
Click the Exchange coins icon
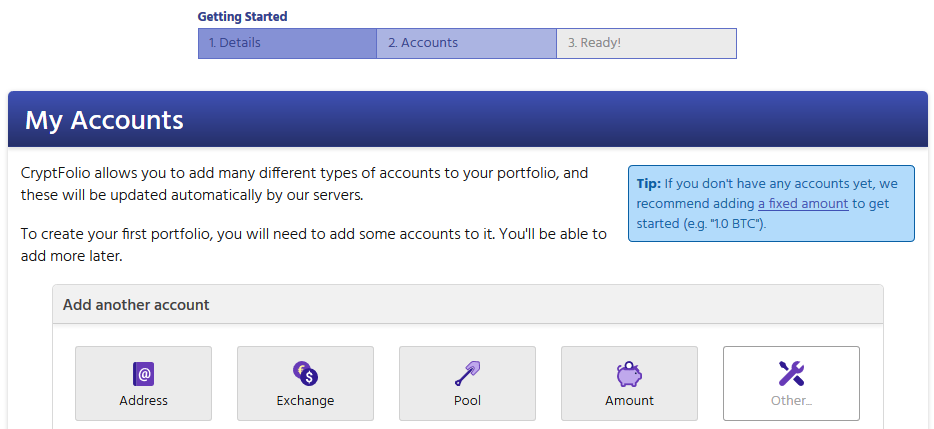point(305,374)
